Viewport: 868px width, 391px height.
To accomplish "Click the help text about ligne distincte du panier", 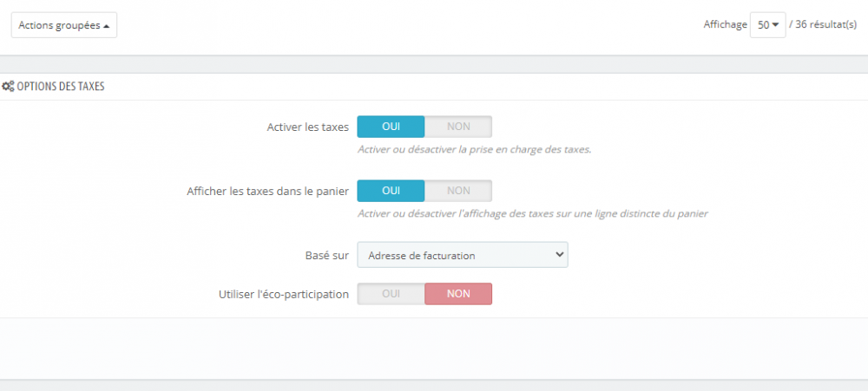I will (x=533, y=213).
